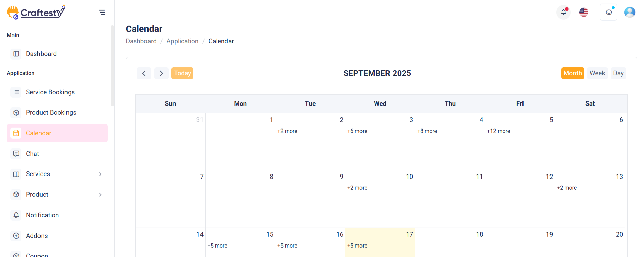Switch calendar to Day view
644x257 pixels.
pos(618,73)
